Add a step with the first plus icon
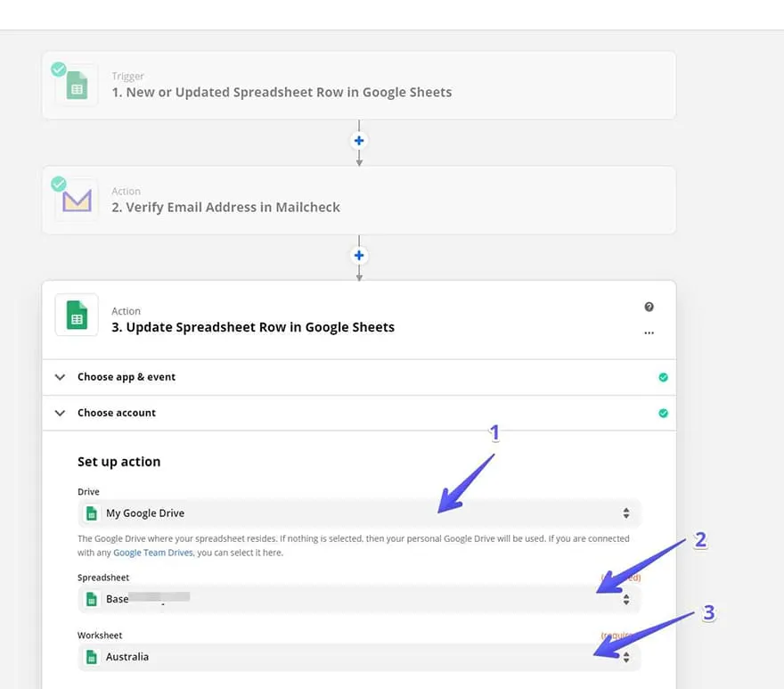 point(359,141)
